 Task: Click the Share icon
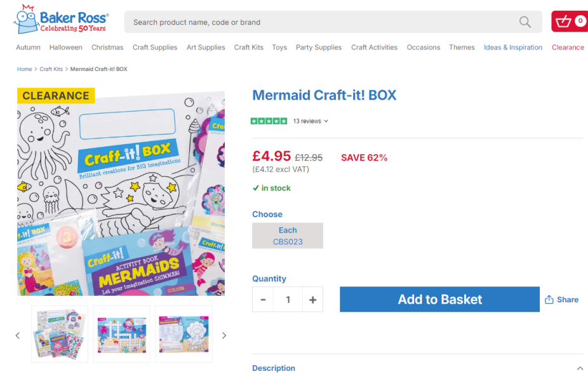(549, 300)
